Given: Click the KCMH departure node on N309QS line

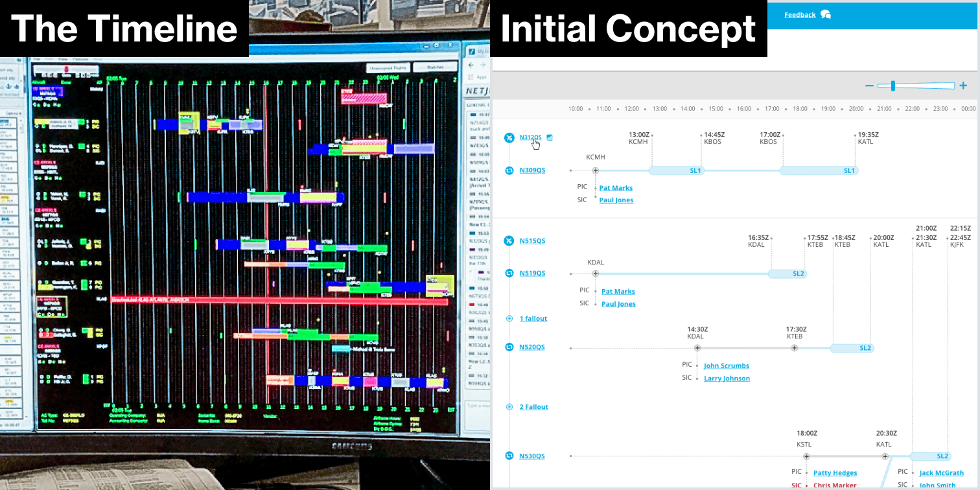Looking at the screenshot, I should click(595, 170).
